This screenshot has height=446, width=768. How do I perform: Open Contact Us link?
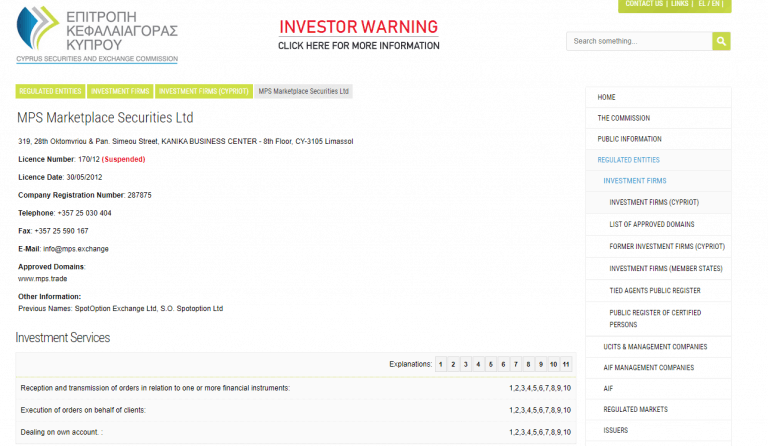tap(644, 4)
